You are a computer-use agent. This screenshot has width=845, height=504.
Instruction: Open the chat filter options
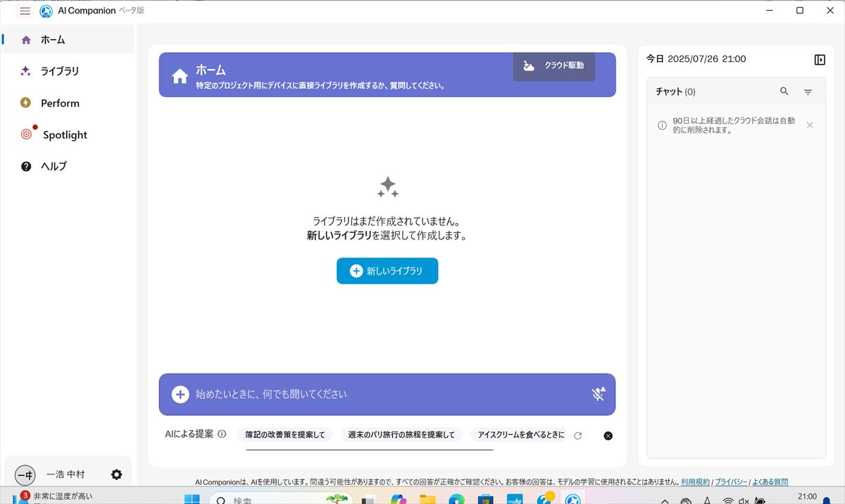(808, 92)
